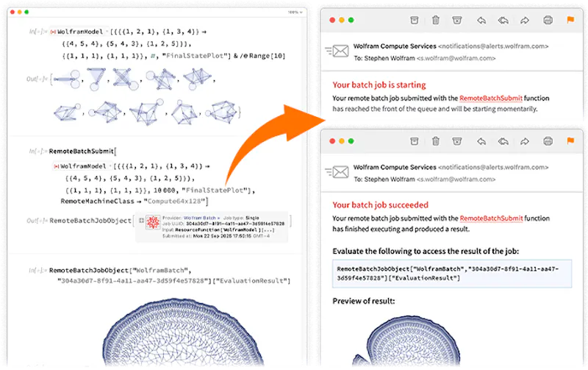Click 'RemoteMachineClass' option text in the notebook
The width and height of the screenshot is (588, 370).
(x=97, y=202)
